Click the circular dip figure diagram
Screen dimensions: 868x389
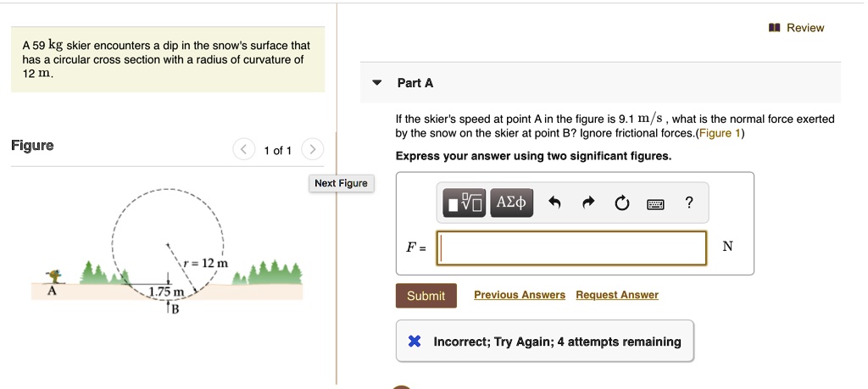165,246
